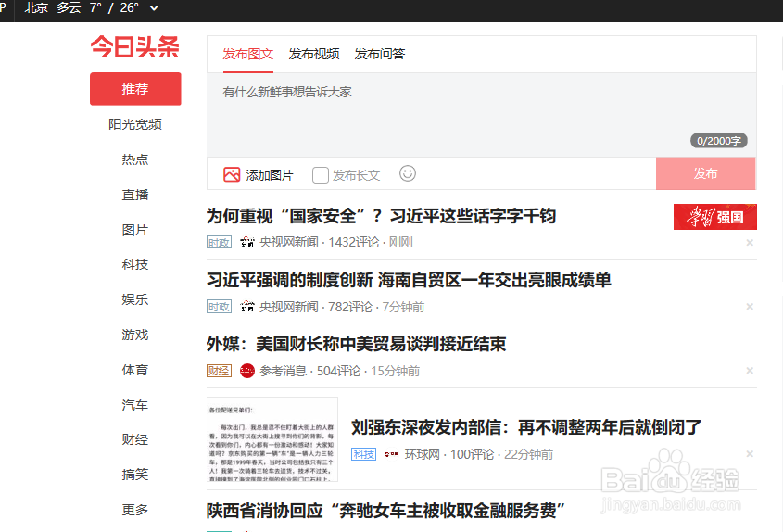Click the 参考消息 red round avatar
This screenshot has width=783, height=532.
coord(247,371)
